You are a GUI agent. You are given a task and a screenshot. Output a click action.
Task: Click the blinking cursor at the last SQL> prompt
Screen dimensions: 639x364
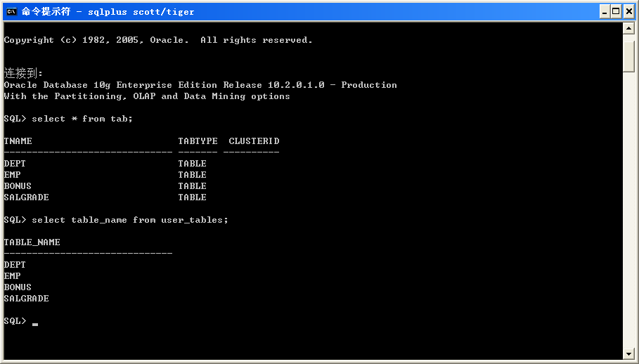click(35, 322)
